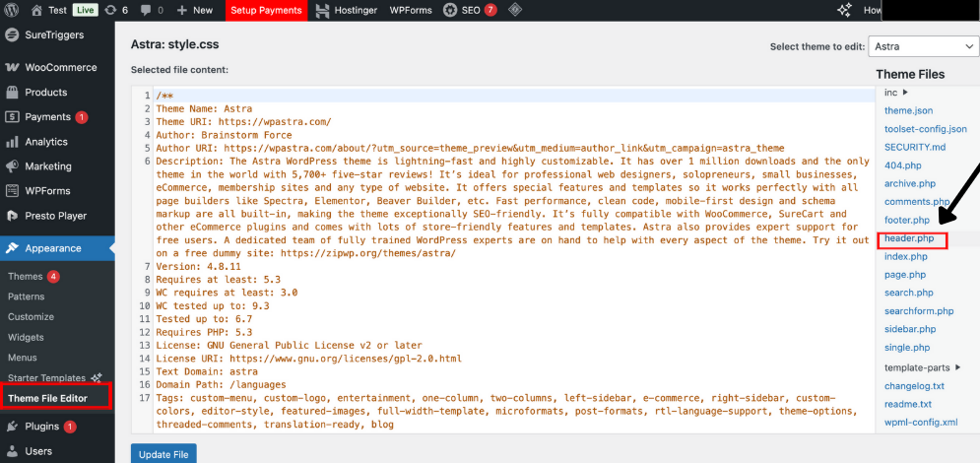
Task: Open the Customize submenu item
Action: 31,317
